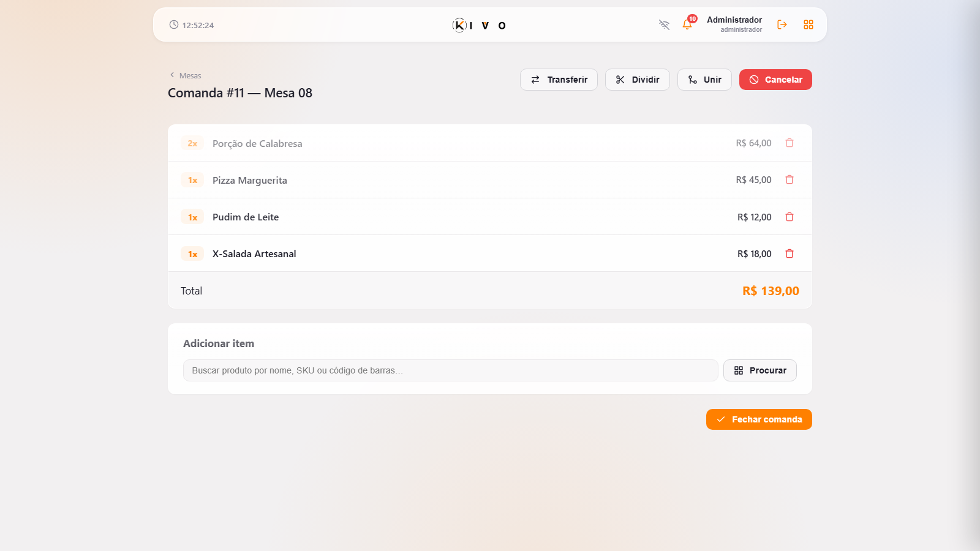Click the 1x badge for X-Salada Artesanal
Screen dimensions: 980x551
coord(192,254)
